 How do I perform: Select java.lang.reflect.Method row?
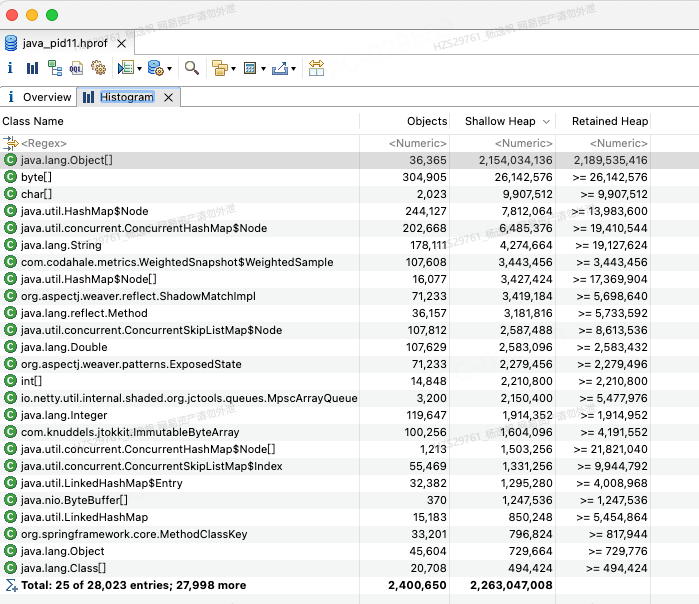click(x=350, y=313)
